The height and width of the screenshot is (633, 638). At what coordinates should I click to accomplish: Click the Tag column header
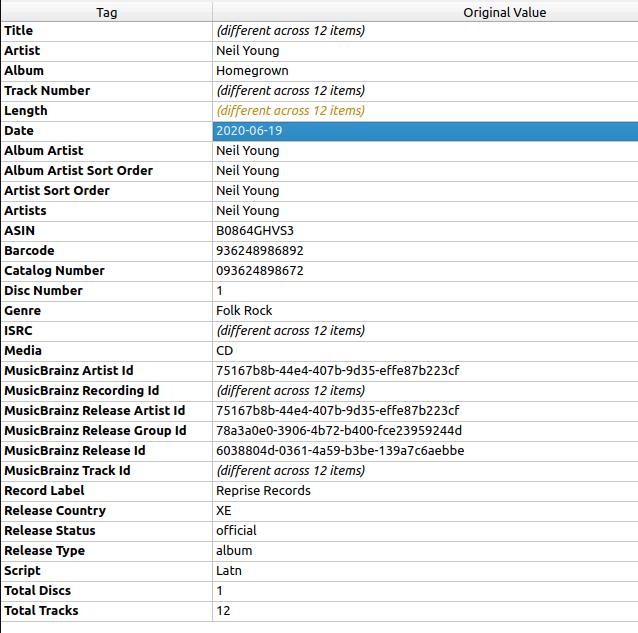click(106, 12)
